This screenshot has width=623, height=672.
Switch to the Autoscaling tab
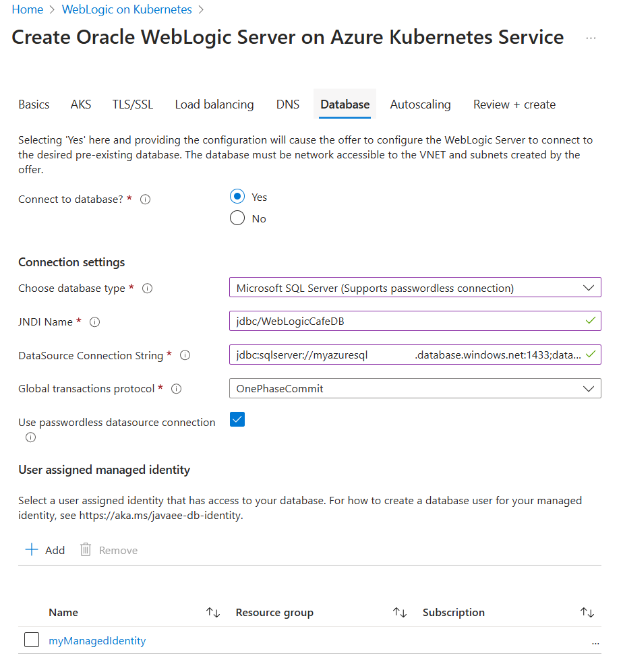coord(420,104)
